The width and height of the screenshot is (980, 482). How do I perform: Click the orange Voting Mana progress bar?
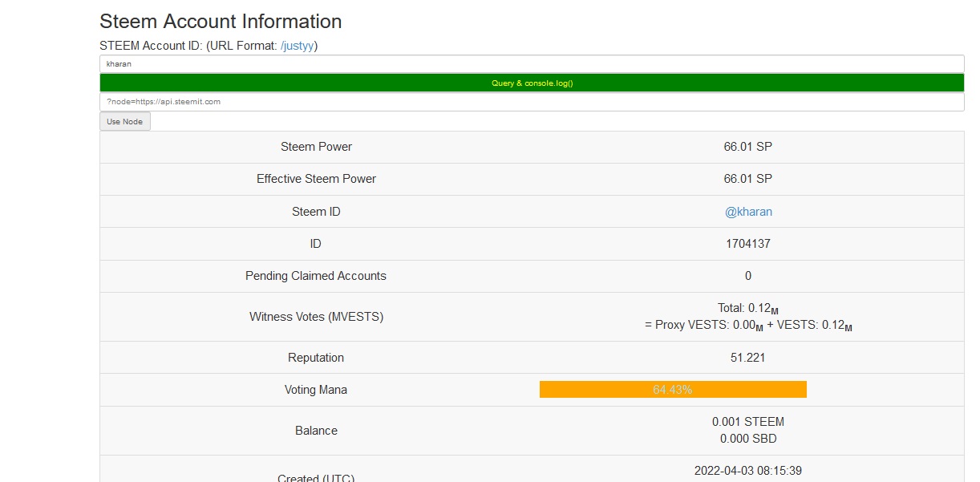coord(673,390)
